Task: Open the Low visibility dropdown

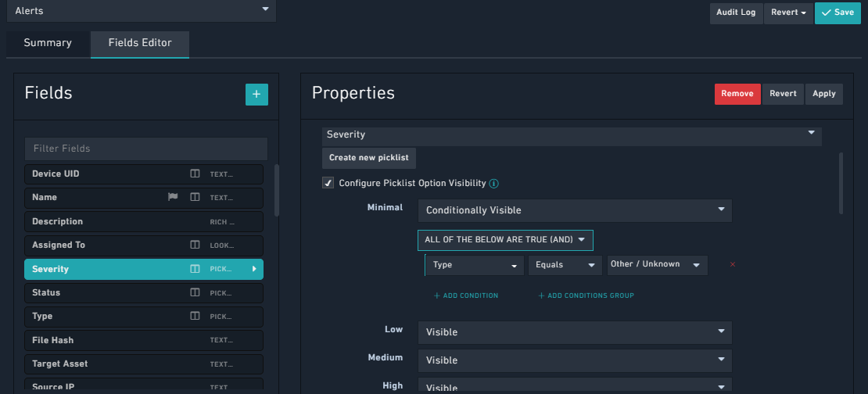Action: [576, 332]
